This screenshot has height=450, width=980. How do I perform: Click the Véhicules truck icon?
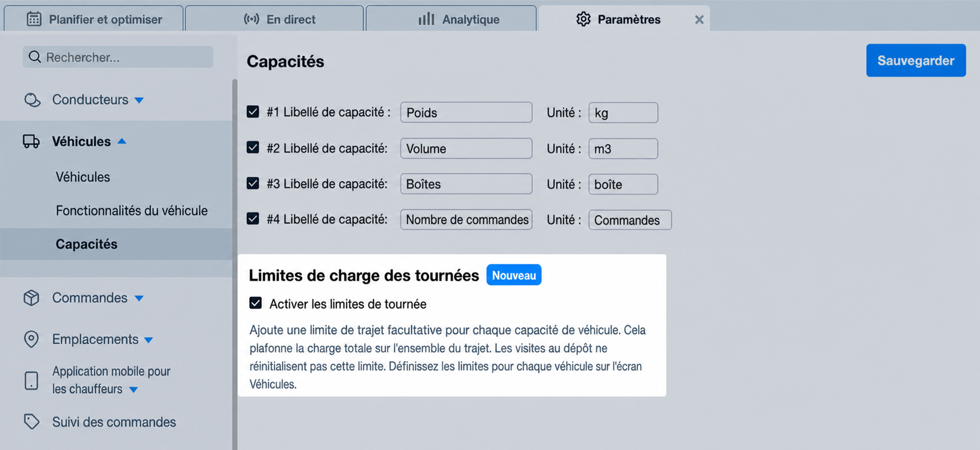[x=31, y=142]
